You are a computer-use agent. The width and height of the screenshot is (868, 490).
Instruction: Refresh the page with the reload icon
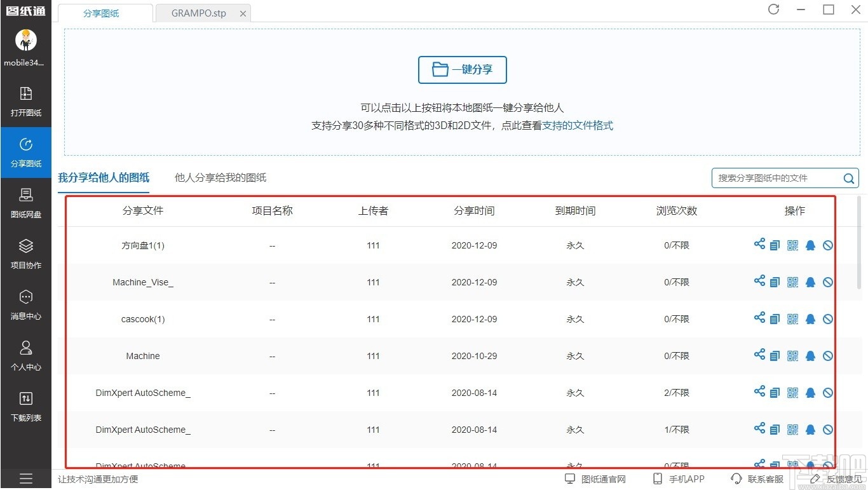coord(773,10)
